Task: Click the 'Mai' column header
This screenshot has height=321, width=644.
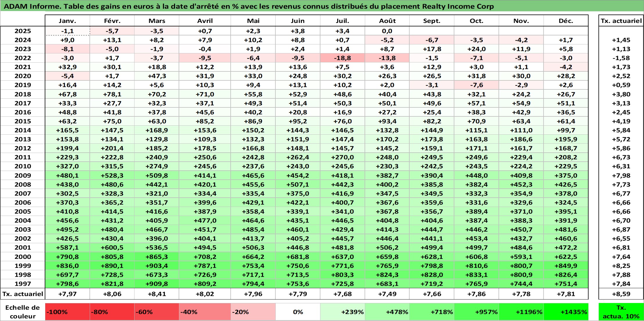Action: pos(253,21)
